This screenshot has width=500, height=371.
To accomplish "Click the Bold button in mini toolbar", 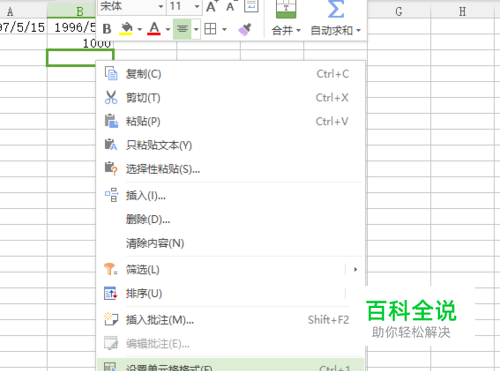I will pyautogui.click(x=107, y=29).
